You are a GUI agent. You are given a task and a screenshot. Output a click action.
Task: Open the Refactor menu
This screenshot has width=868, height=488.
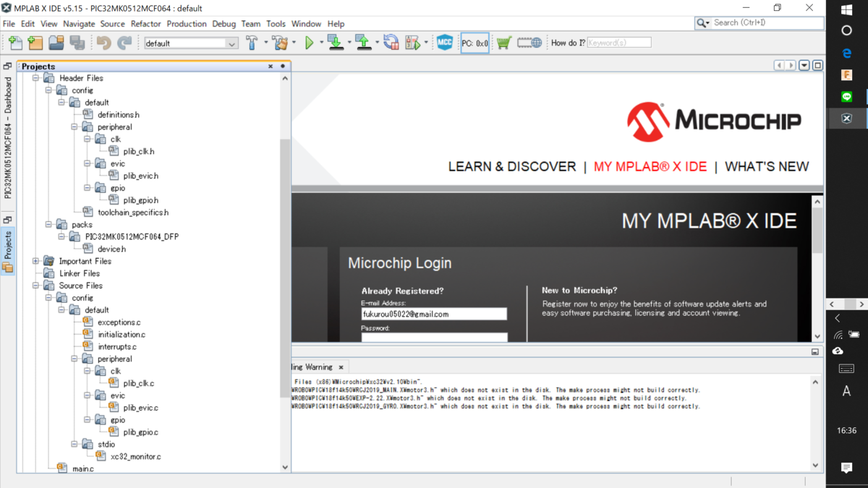point(145,24)
